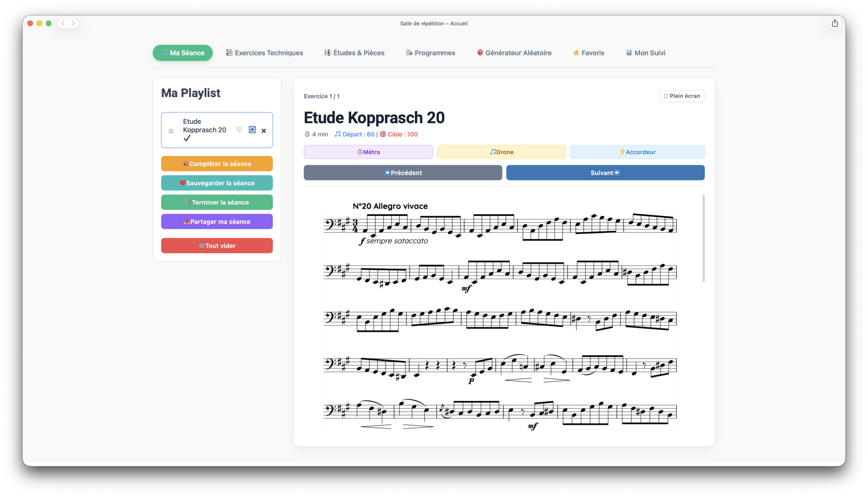
Task: Click Compléter la séance button
Action: 217,163
